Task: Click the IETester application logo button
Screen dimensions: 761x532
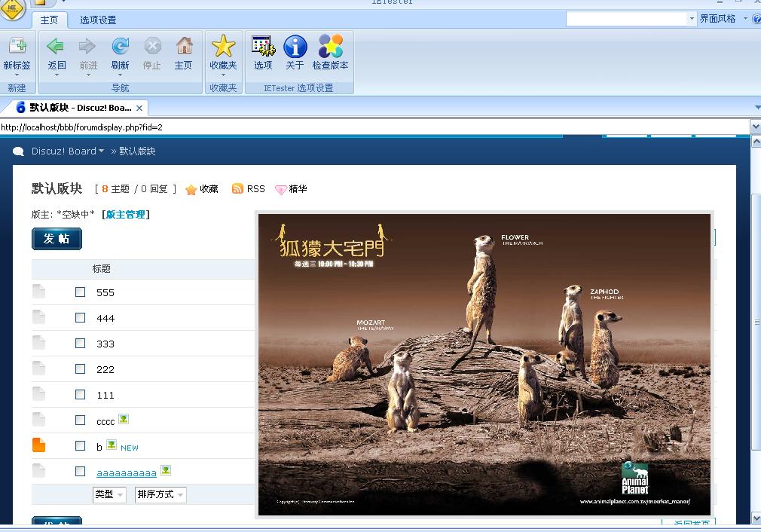Action: coord(12,9)
